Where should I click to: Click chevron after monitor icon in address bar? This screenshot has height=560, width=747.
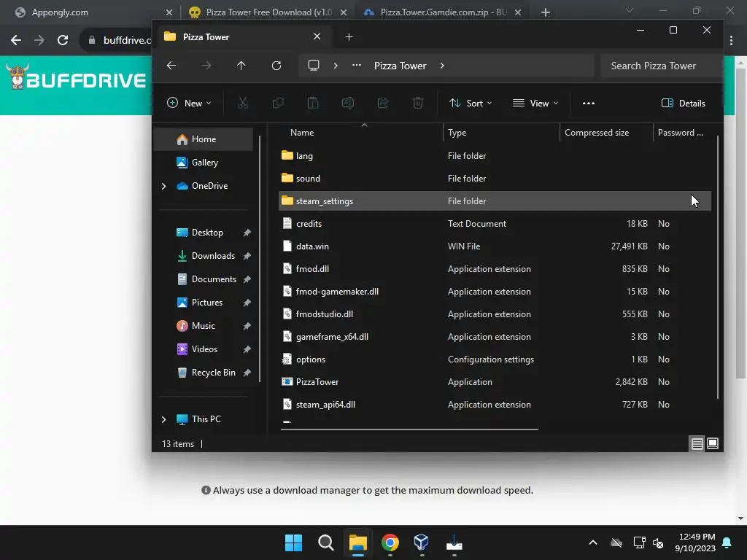[336, 66]
